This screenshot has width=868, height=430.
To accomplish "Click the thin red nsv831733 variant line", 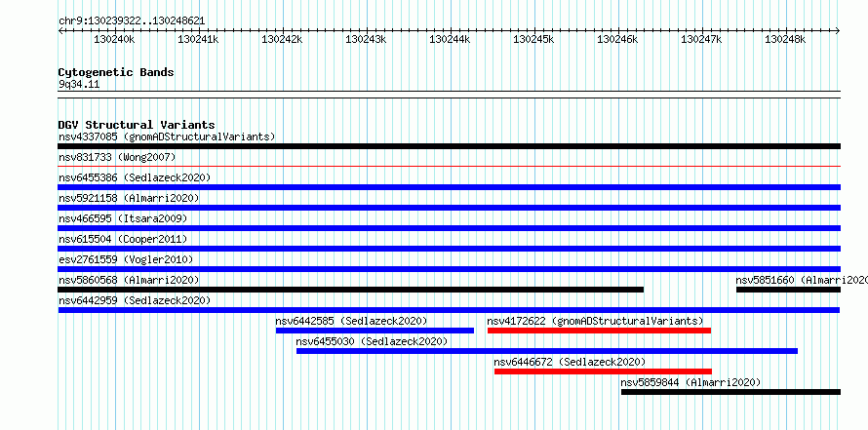I will point(450,166).
